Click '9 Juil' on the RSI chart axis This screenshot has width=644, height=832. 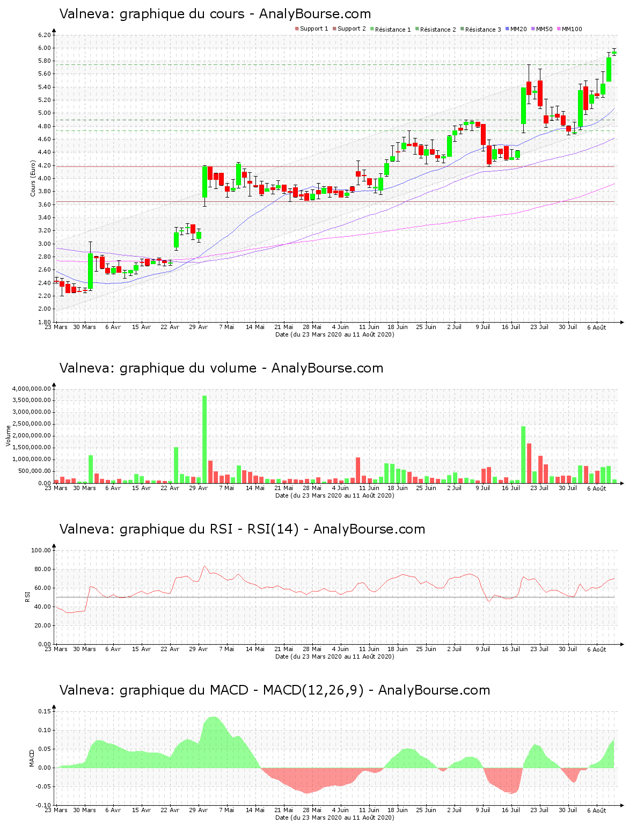tap(482, 649)
